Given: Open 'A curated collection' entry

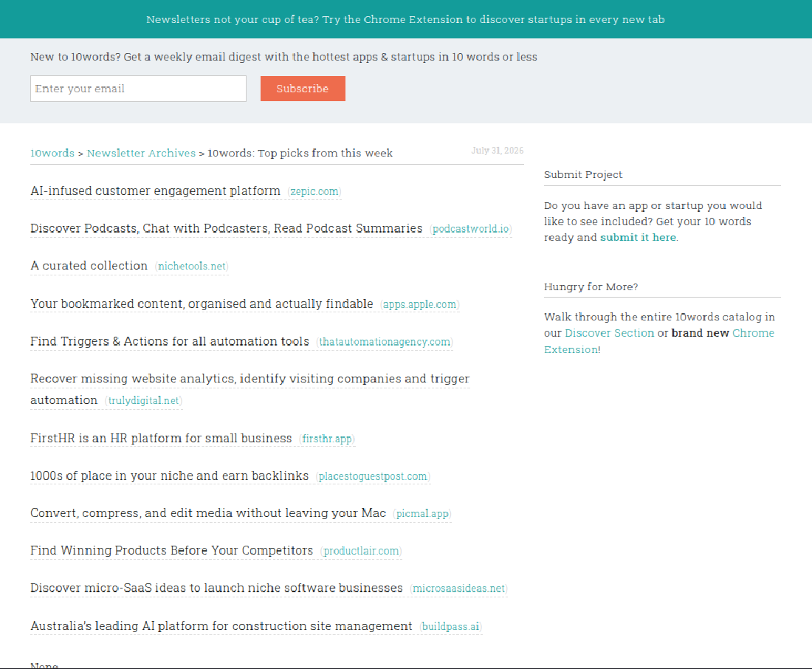Looking at the screenshot, I should pos(89,266).
